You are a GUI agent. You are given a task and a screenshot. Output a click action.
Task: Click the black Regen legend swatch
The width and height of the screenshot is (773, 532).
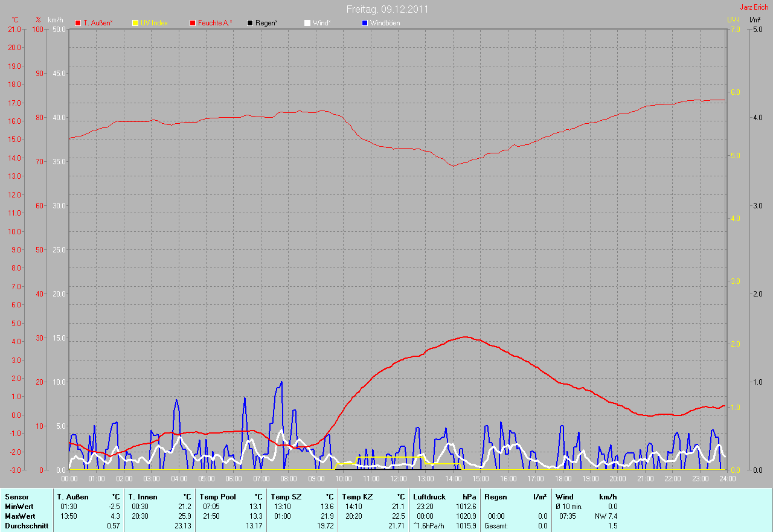tap(250, 23)
